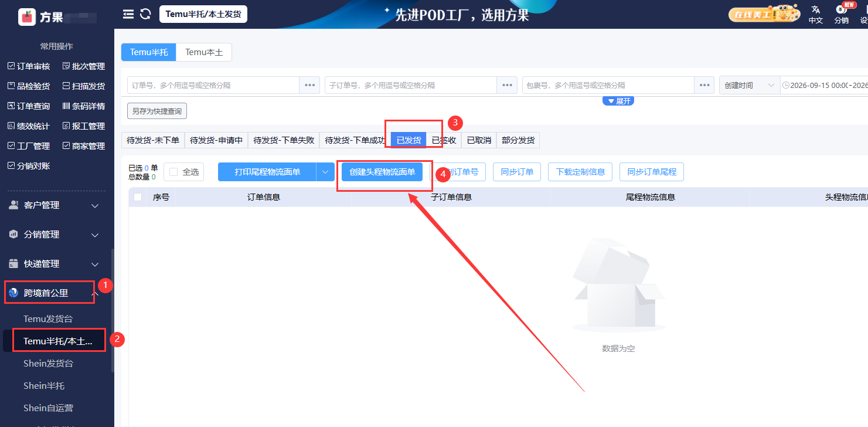The width and height of the screenshot is (868, 427).
Task: Click the 创建头程物流面单 button
Action: [x=382, y=172]
